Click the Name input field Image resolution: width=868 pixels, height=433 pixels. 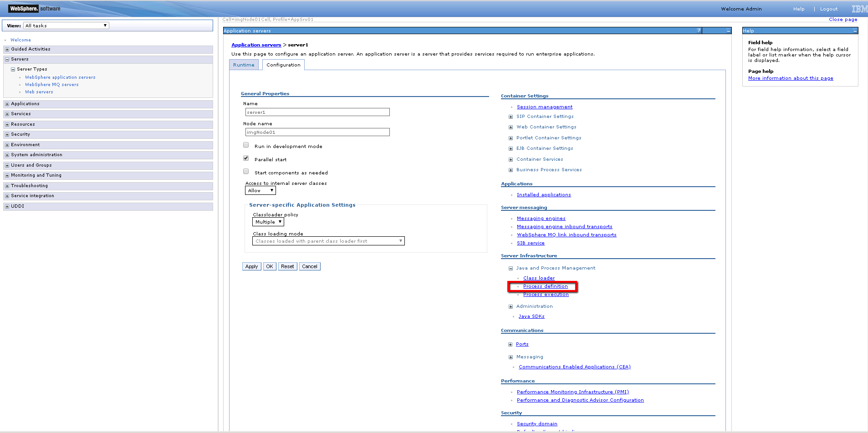pyautogui.click(x=317, y=112)
